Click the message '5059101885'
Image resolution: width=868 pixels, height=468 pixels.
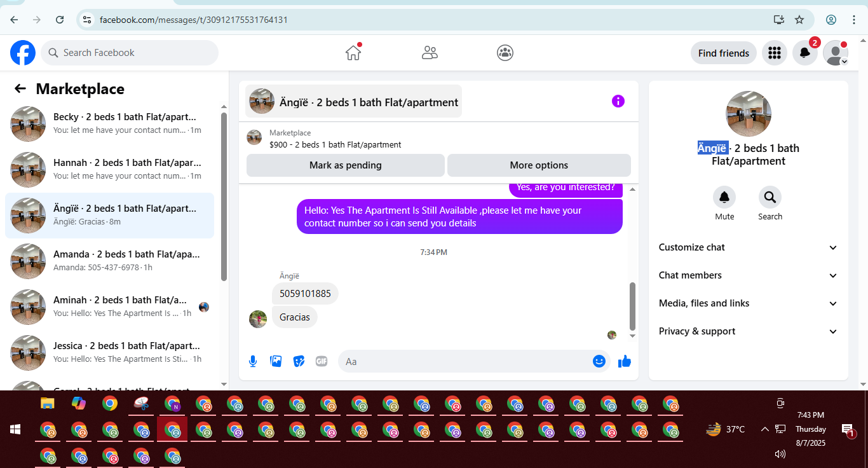(305, 294)
